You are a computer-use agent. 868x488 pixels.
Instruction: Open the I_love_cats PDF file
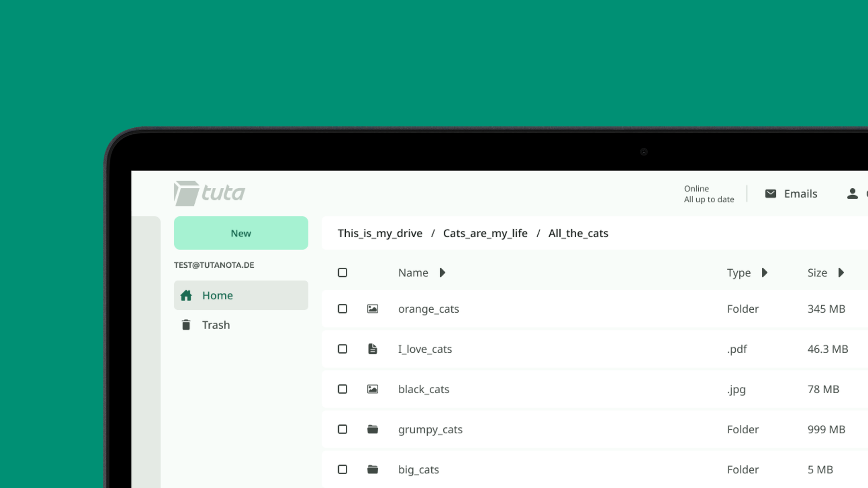(425, 349)
